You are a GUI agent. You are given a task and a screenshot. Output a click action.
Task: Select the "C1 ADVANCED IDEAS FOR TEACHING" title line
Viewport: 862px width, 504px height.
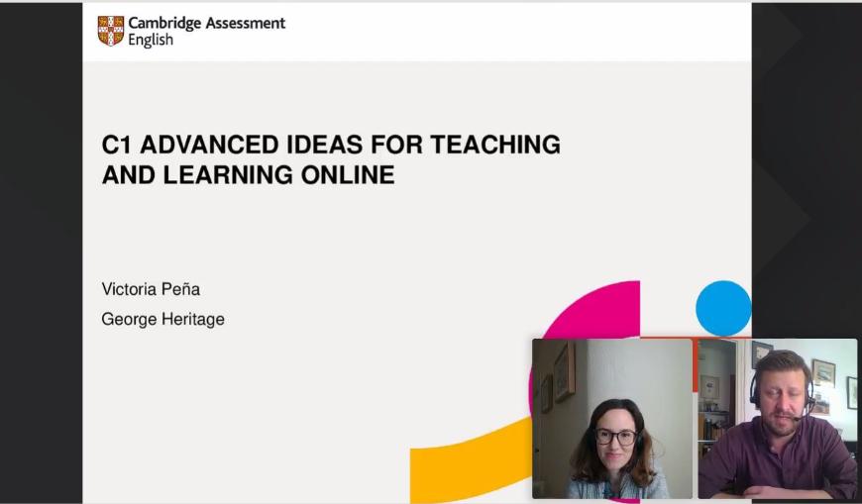click(x=331, y=145)
